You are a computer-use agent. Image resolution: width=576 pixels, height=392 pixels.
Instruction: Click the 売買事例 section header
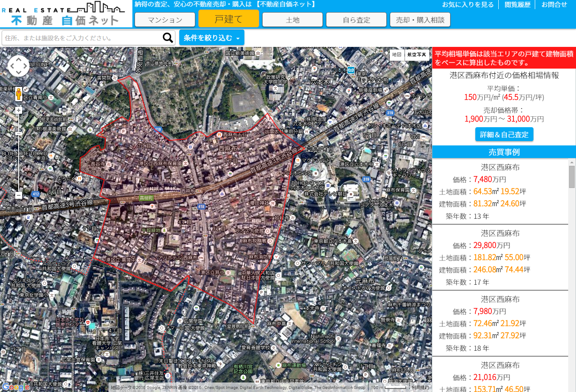[x=504, y=152]
